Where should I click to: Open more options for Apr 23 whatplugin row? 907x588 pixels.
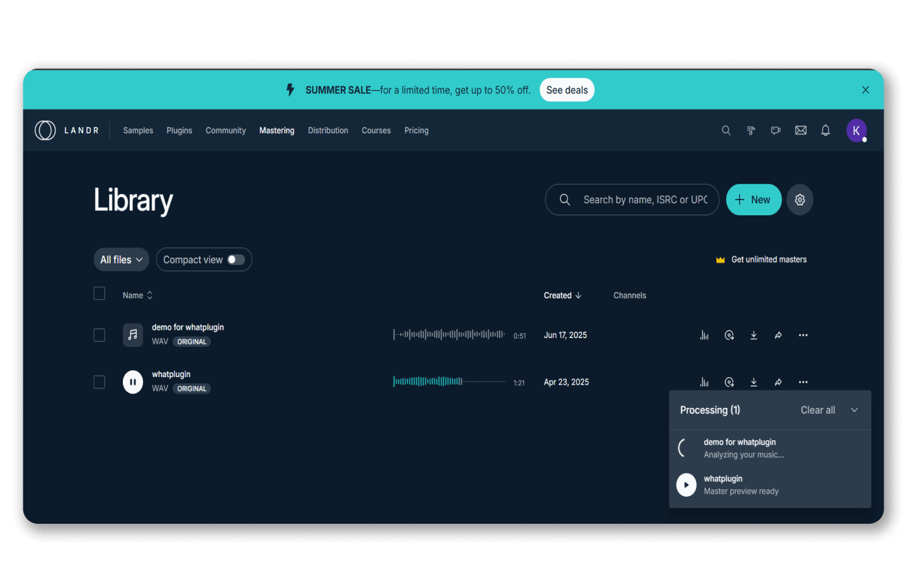click(x=803, y=382)
